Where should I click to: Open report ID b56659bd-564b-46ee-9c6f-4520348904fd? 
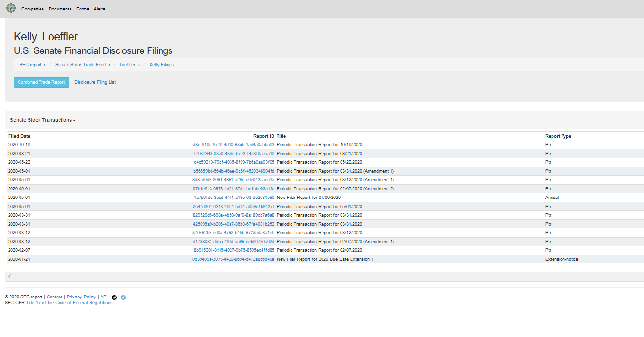coord(234,171)
